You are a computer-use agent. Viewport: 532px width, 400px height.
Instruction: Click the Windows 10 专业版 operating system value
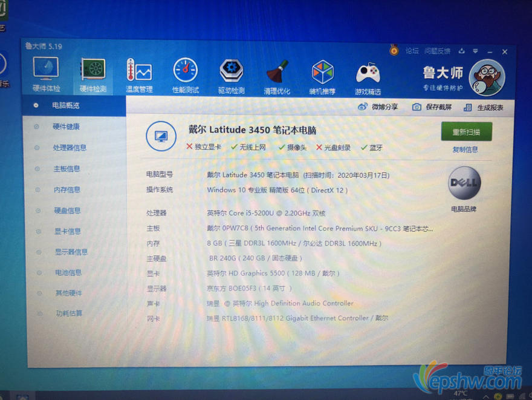pyautogui.click(x=277, y=190)
